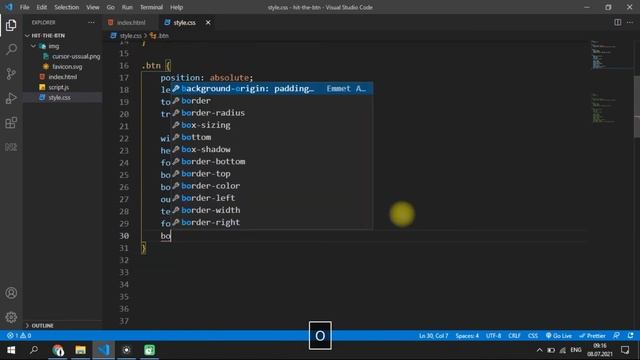Close the style.css tab
The image size is (640, 360).
[x=208, y=22]
